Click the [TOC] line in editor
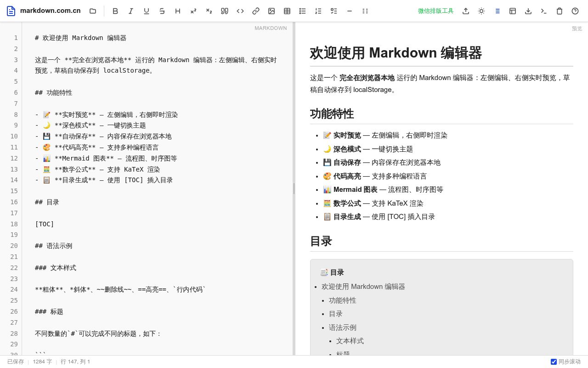Screen dimensions: 588x368 (x=45, y=224)
